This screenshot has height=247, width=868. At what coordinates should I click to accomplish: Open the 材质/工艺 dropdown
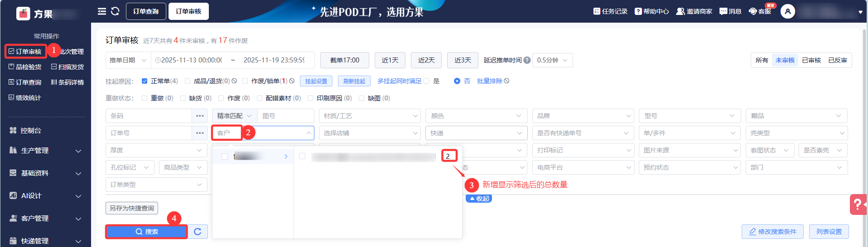370,116
